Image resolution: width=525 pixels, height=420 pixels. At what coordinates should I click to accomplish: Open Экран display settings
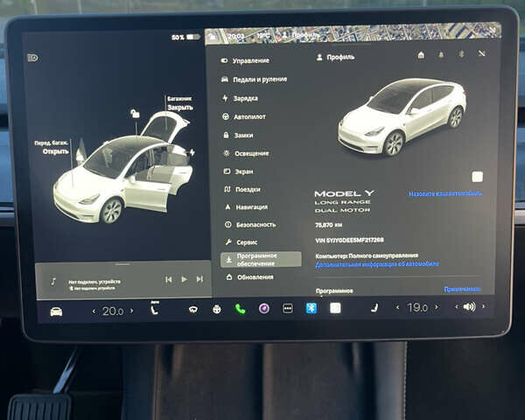click(238, 171)
